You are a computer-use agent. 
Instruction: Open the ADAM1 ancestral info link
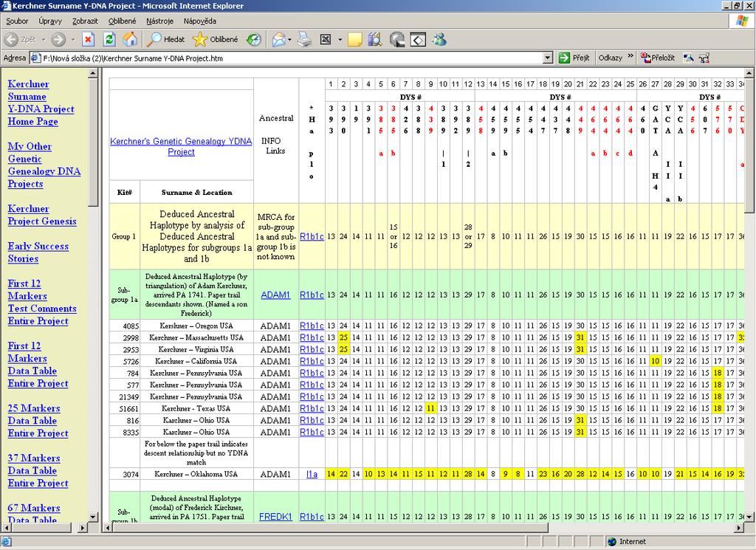[275, 295]
